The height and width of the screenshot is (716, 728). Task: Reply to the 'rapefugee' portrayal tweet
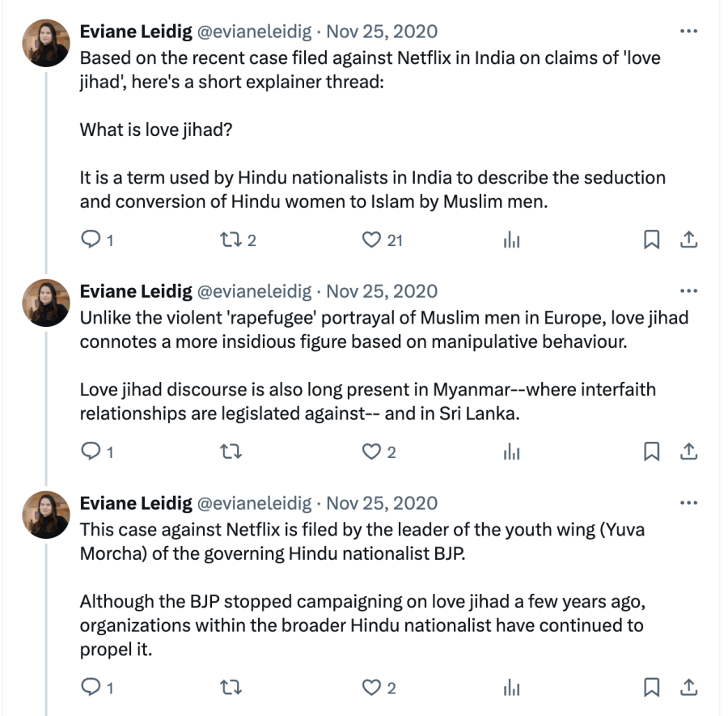(91, 452)
